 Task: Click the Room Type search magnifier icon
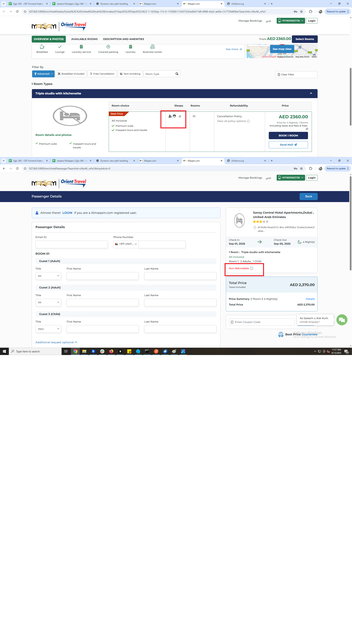177,74
